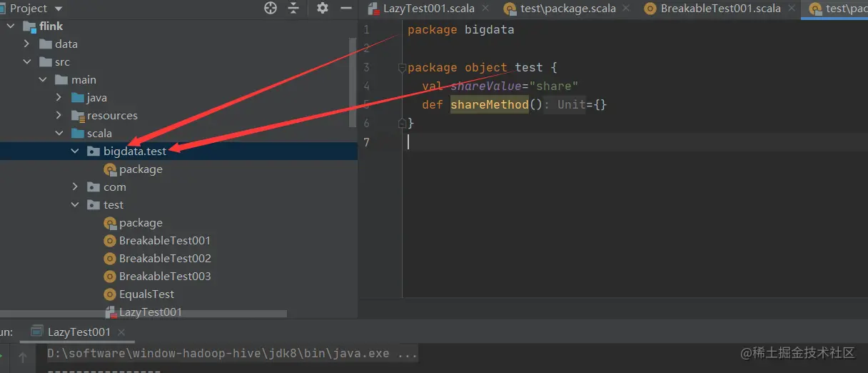Select the resources folder icon
This screenshot has width=868, height=373.
click(x=78, y=115)
